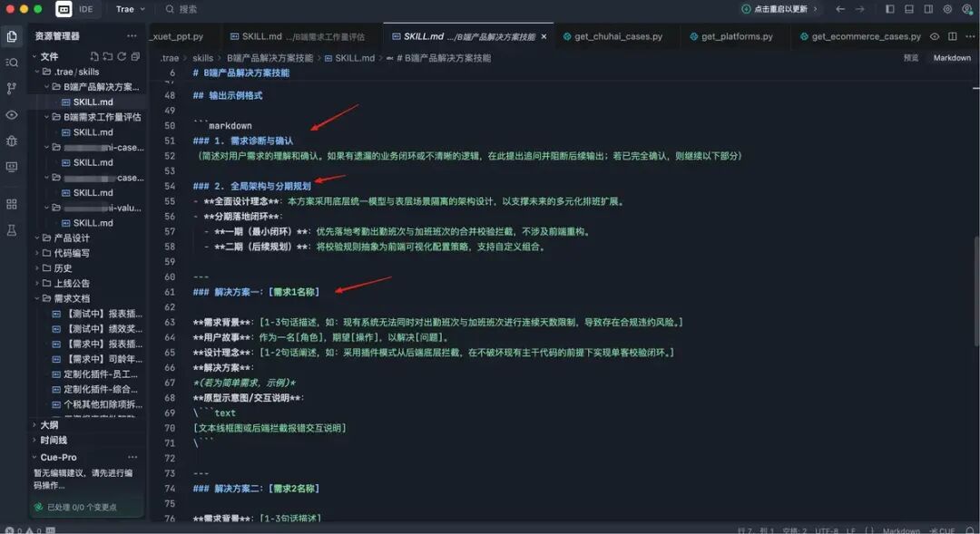The width and height of the screenshot is (980, 534).
Task: Toggle the left sidebar layout icon
Action: [x=890, y=9]
